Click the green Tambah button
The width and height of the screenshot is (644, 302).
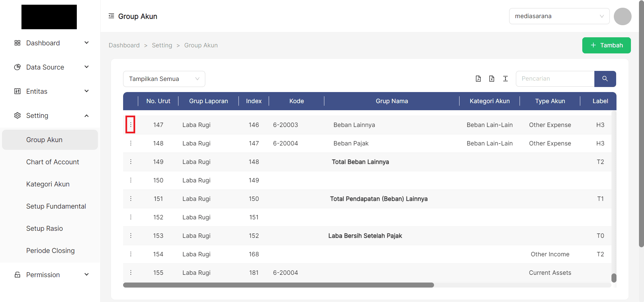click(x=606, y=45)
